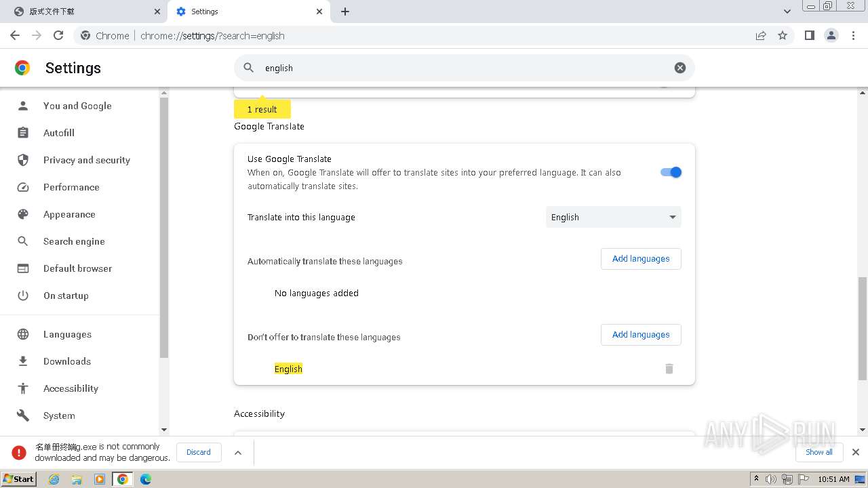The height and width of the screenshot is (488, 868).
Task: Close the 版式文件下载 tab
Action: (157, 12)
